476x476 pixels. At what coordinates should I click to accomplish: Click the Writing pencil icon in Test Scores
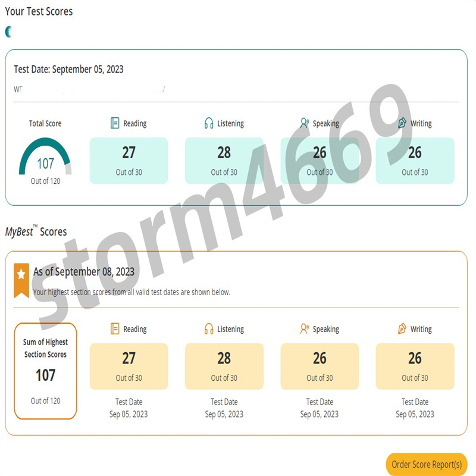click(402, 123)
